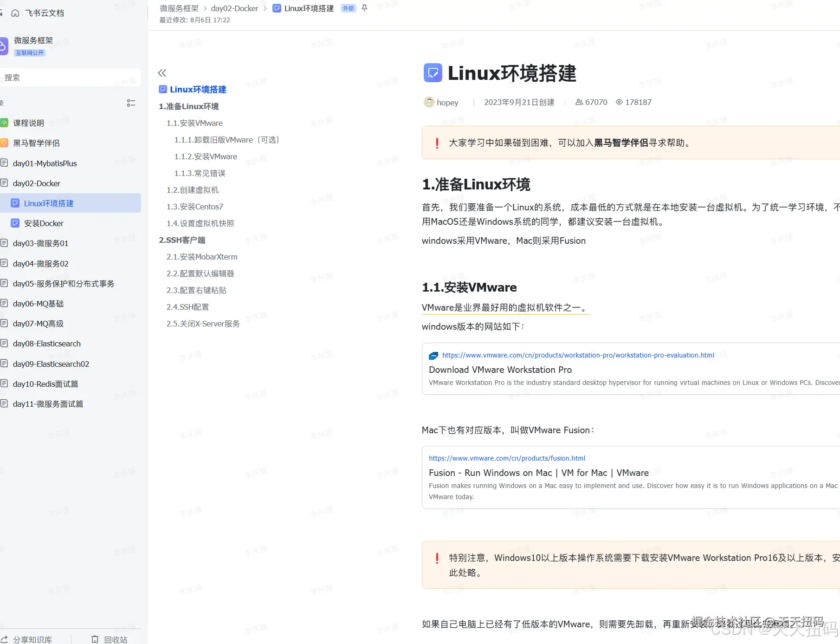Click the 黑马智学伴侣 orange page icon
This screenshot has height=644, width=840.
(4, 143)
